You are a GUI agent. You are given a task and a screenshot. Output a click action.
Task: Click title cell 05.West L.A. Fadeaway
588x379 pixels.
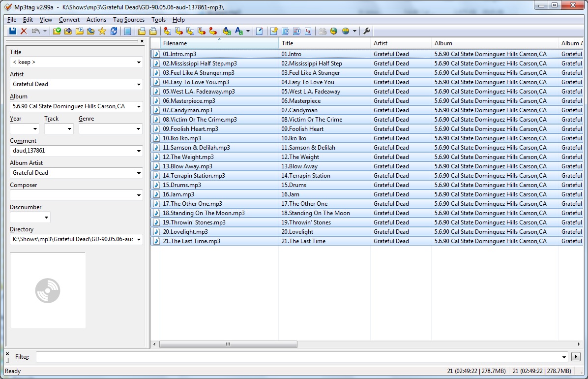[311, 91]
